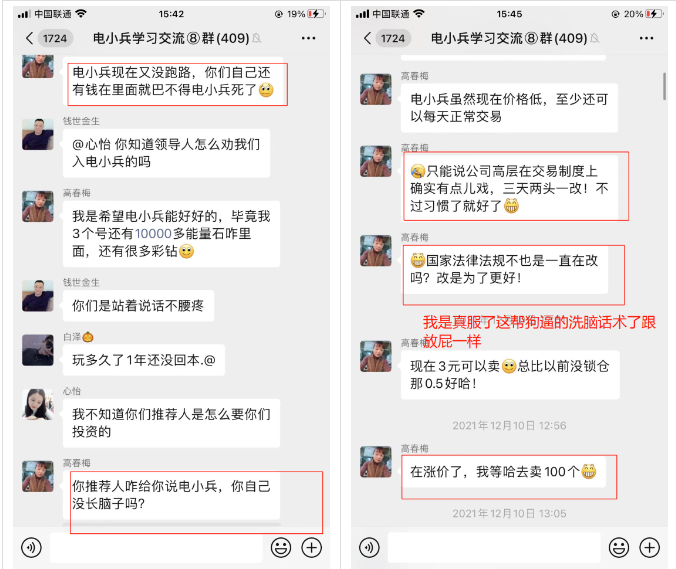Viewport: 676px width, 569px height.
Task: Tap the 1724 unread badge in right chat
Action: [x=393, y=38]
